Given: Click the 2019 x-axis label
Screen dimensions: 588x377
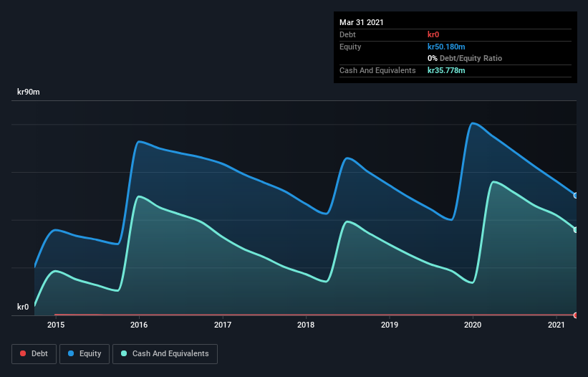Looking at the screenshot, I should tap(389, 325).
